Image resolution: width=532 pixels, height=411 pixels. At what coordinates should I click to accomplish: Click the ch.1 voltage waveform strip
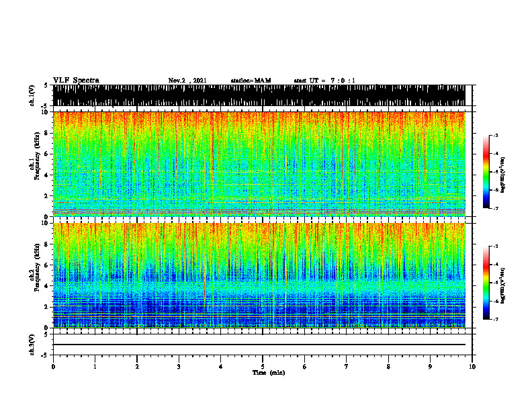[x=259, y=95]
